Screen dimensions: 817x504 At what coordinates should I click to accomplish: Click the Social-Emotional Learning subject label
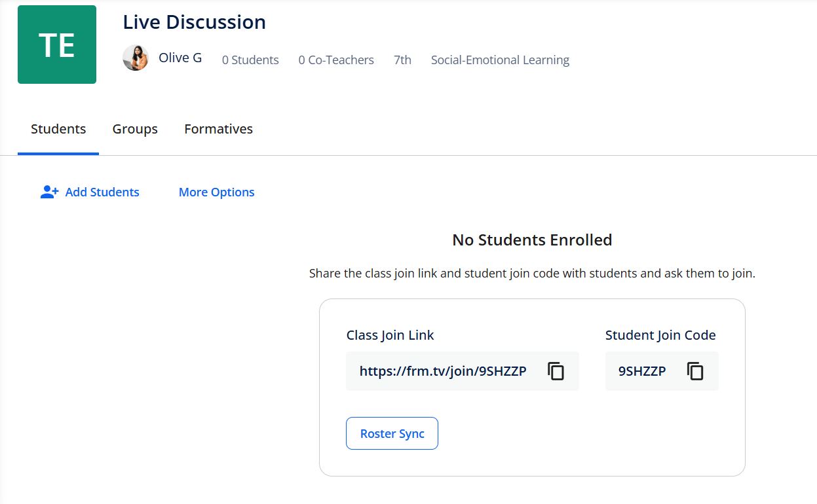click(x=500, y=60)
